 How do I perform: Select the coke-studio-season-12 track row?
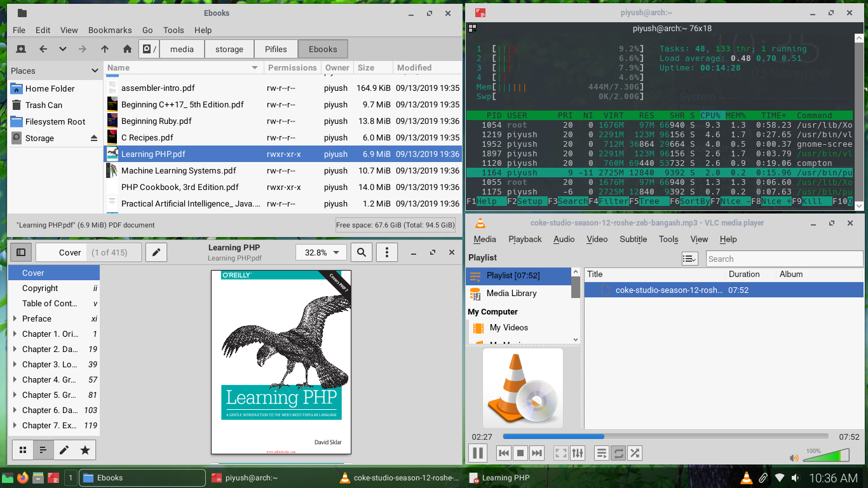[x=724, y=290]
